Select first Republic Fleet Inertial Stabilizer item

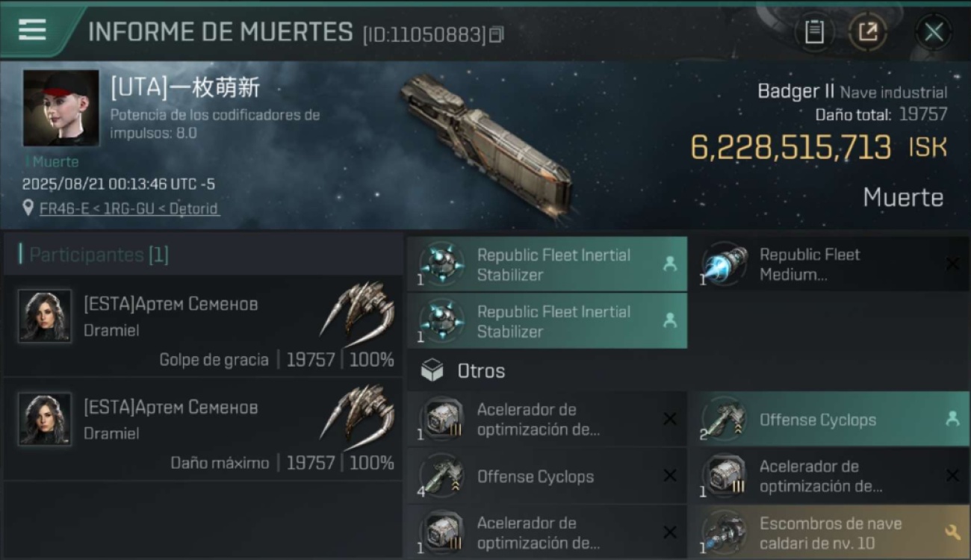(547, 264)
